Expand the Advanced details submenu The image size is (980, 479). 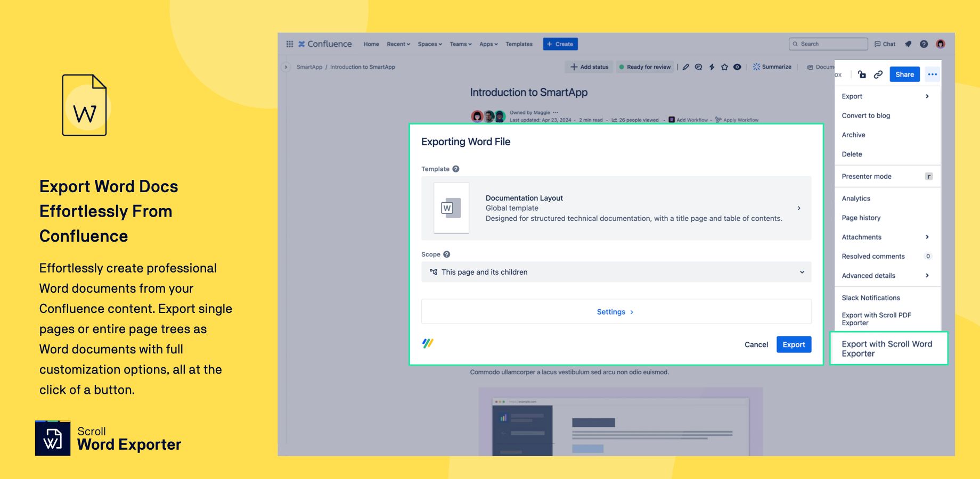click(x=887, y=276)
